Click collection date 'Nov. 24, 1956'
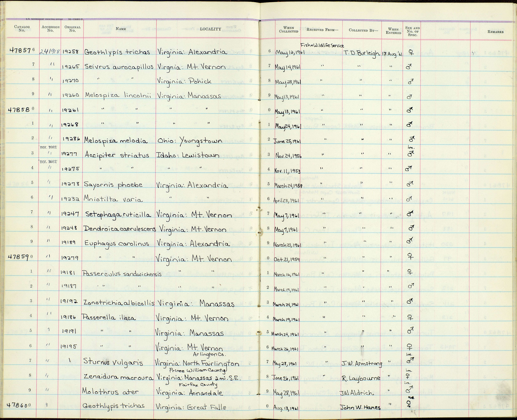The width and height of the screenshot is (517, 420). click(288, 156)
